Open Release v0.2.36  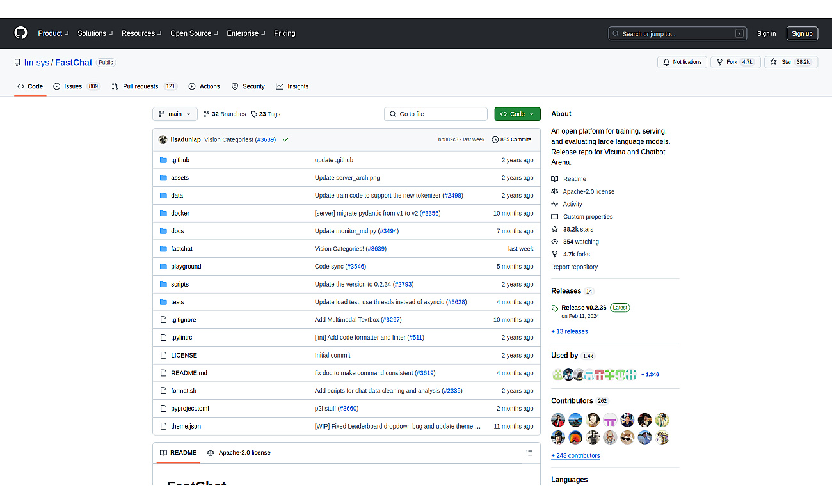[x=584, y=308]
